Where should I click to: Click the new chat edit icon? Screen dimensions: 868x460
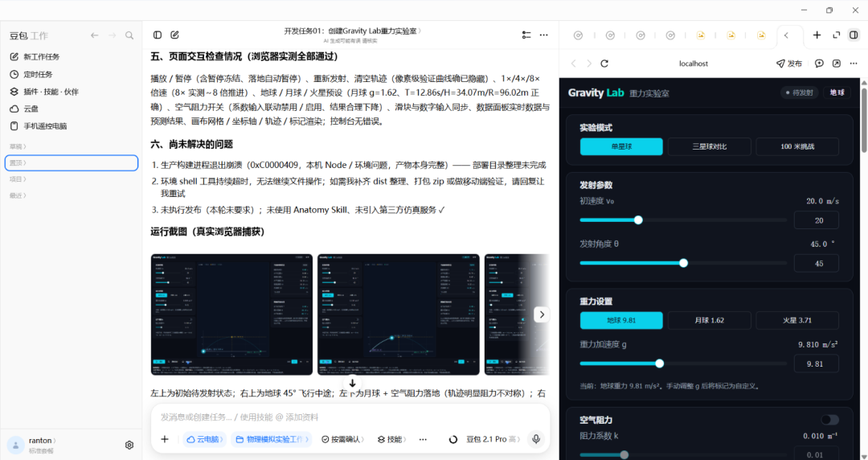tap(175, 35)
